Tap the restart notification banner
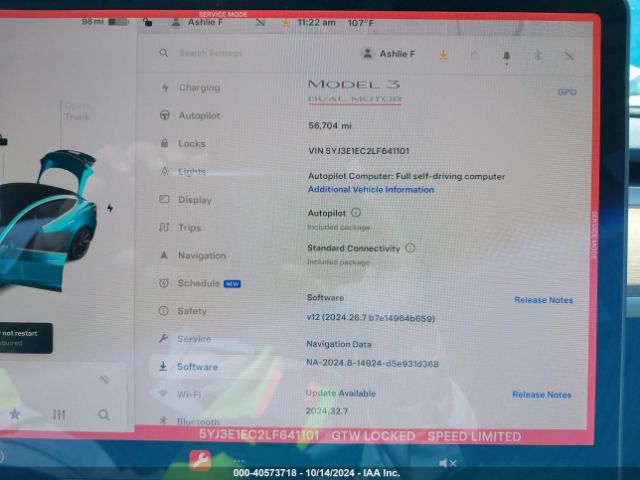This screenshot has width=640, height=480. [26, 338]
